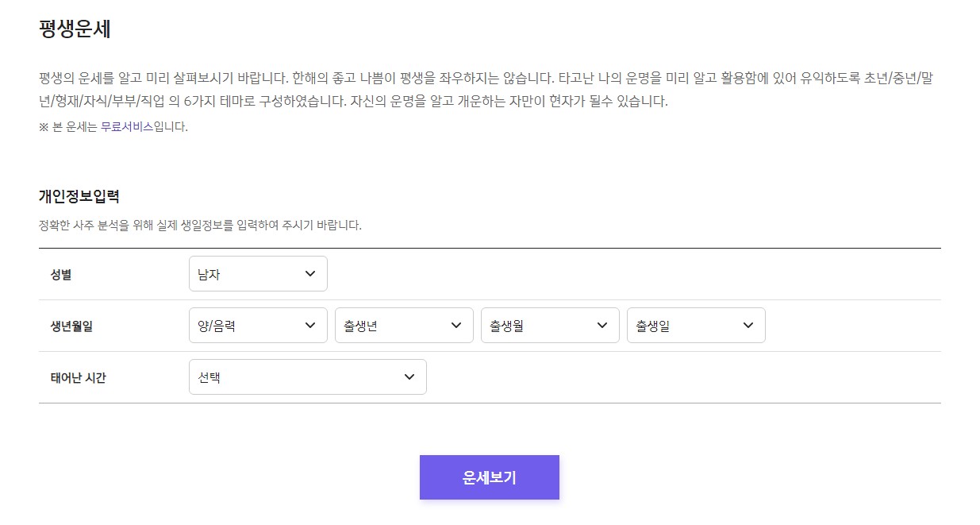980x525 pixels.
Task: Open the birth day selector
Action: [696, 325]
